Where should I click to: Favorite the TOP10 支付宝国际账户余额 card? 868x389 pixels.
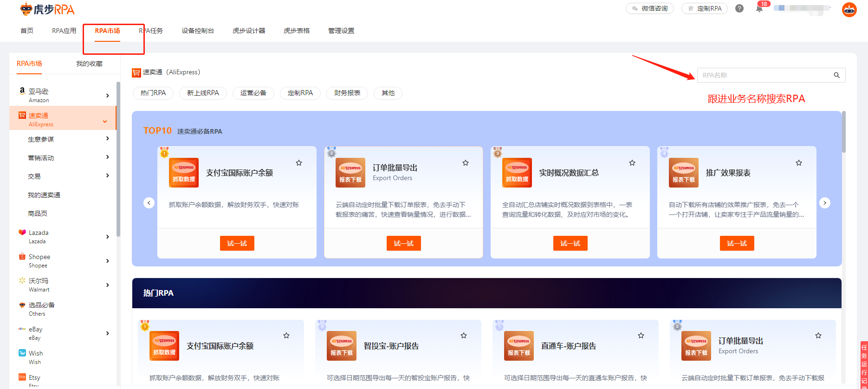[299, 163]
